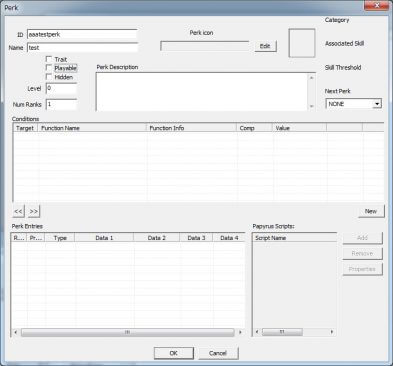Click the script Properties button
Screen dimensions: 393x366
pyautogui.click(x=362, y=269)
